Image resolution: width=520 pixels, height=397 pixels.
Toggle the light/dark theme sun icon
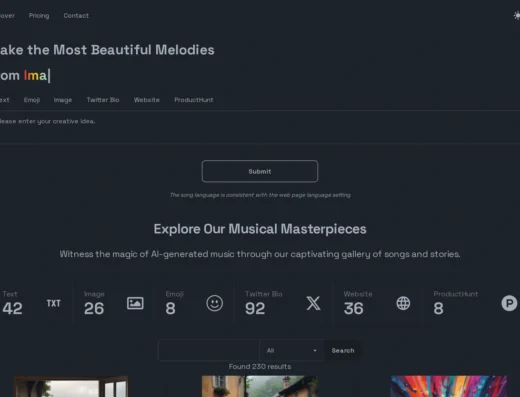(x=517, y=15)
